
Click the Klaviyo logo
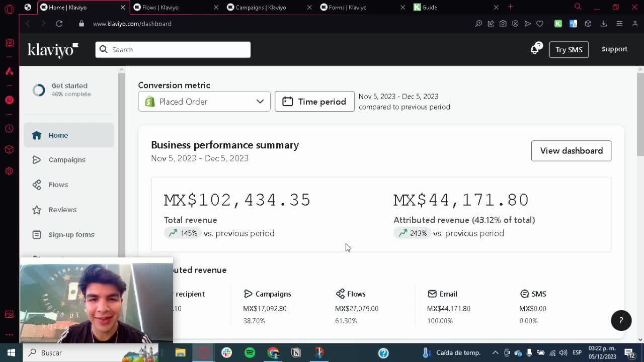pyautogui.click(x=53, y=49)
